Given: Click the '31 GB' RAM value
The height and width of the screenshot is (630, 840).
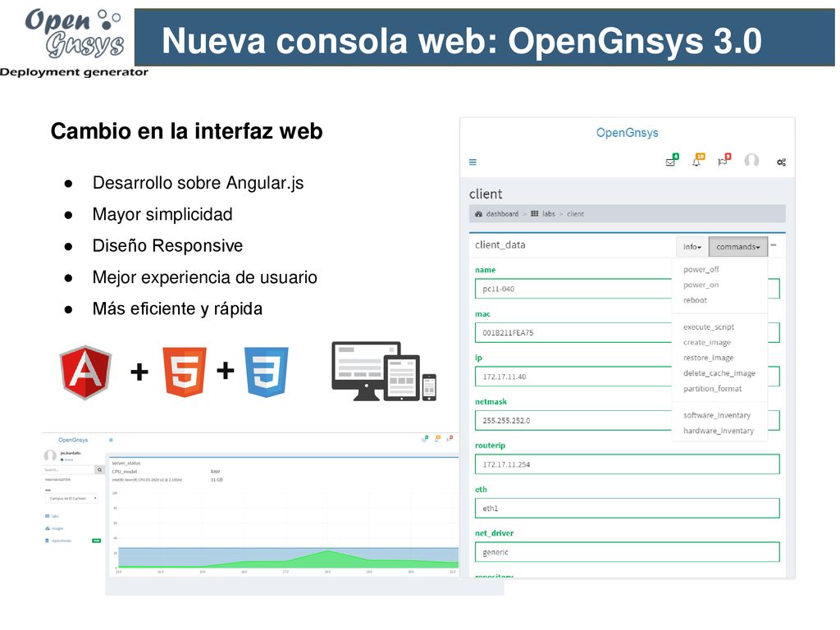Looking at the screenshot, I should [x=217, y=479].
